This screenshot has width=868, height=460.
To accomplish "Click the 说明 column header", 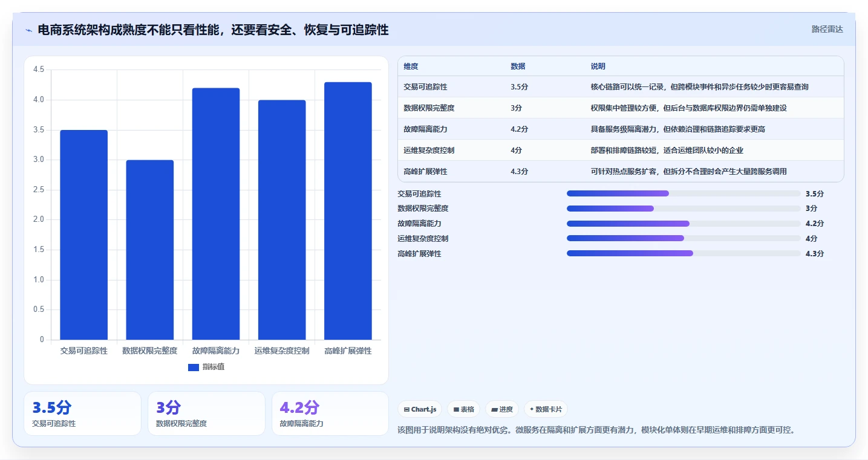I will pos(598,66).
